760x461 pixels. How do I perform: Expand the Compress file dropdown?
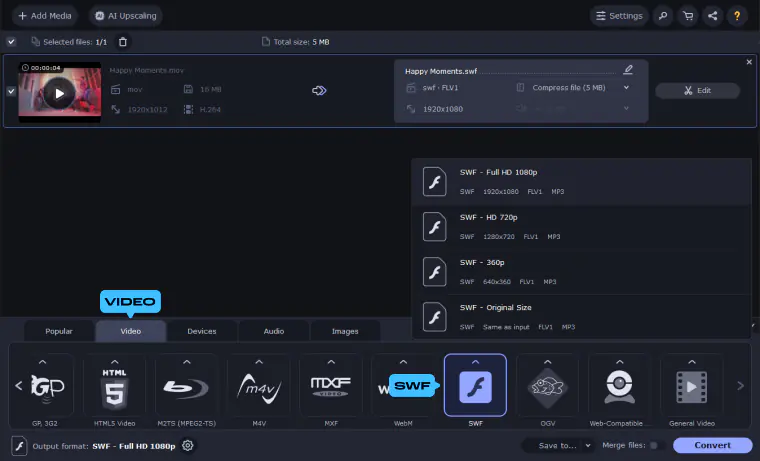626,88
